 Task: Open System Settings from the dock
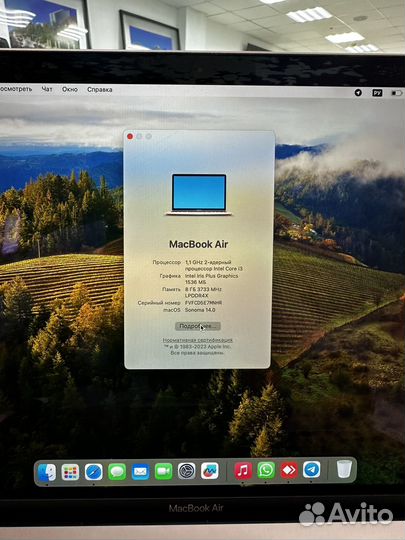click(187, 471)
